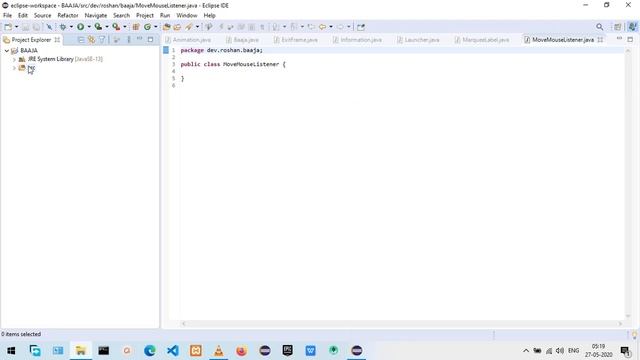Click the New Java Class icon
640x360 pixels.
(147, 27)
